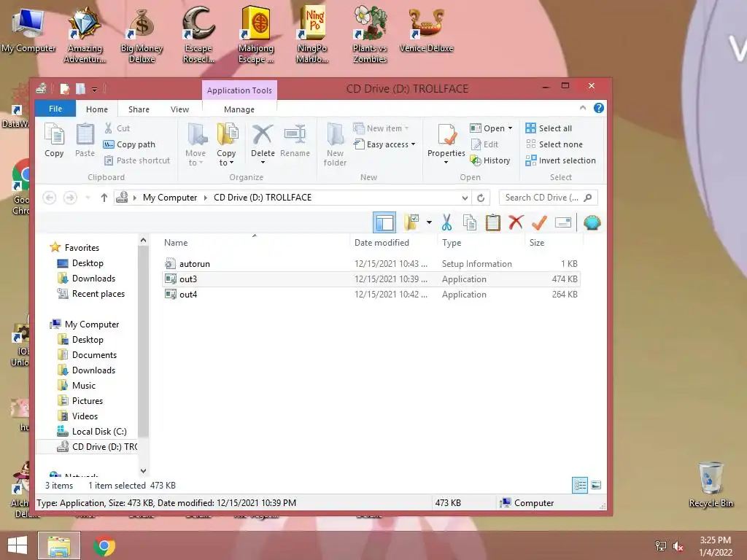Switch to Large icons view in status bar
This screenshot has width=747, height=560.
596,485
